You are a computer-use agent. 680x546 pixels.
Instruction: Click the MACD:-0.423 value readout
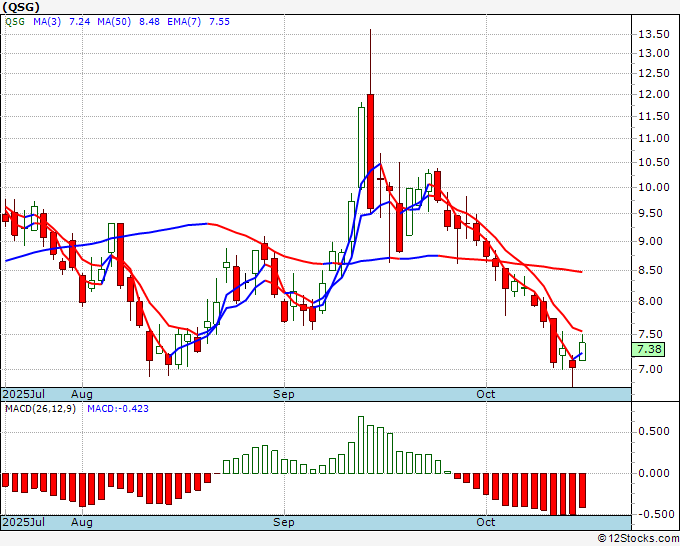(118, 409)
